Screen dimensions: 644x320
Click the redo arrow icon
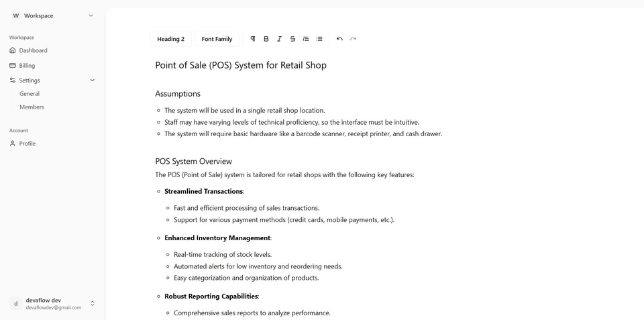point(353,39)
